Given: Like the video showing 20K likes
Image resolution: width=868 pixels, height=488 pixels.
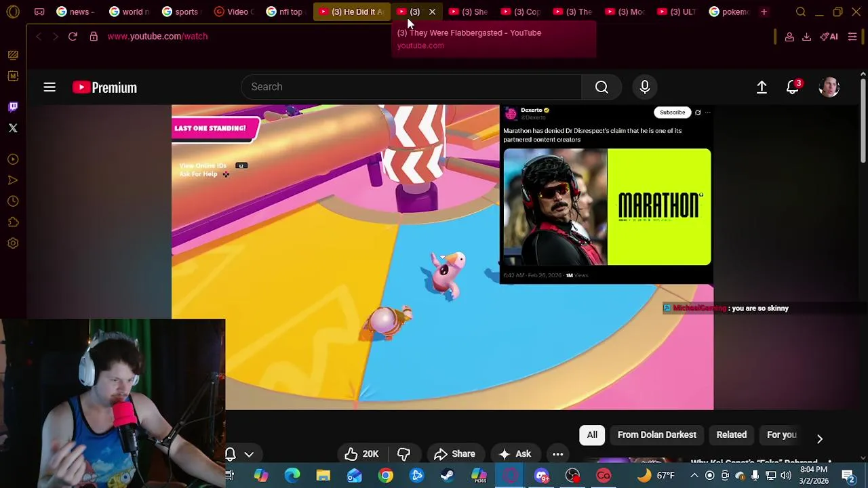Looking at the screenshot, I should (x=361, y=454).
